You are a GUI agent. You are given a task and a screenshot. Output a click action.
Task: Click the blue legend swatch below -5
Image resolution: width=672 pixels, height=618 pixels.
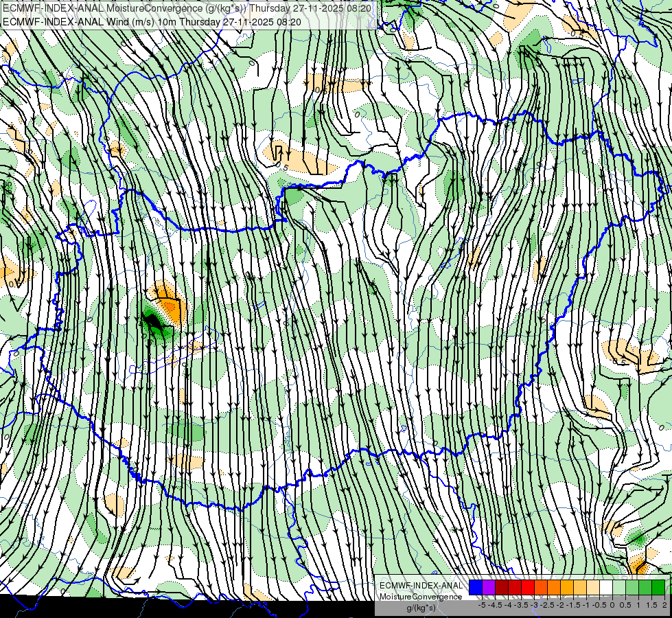(476, 588)
